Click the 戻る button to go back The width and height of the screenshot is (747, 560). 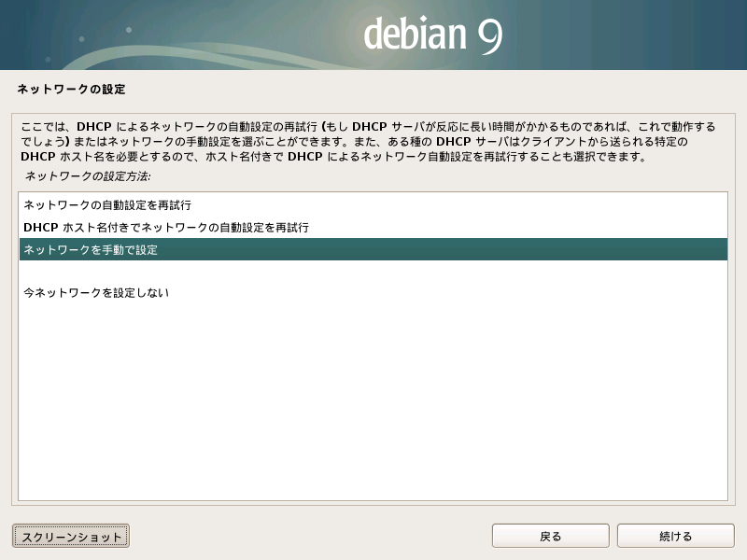550,536
